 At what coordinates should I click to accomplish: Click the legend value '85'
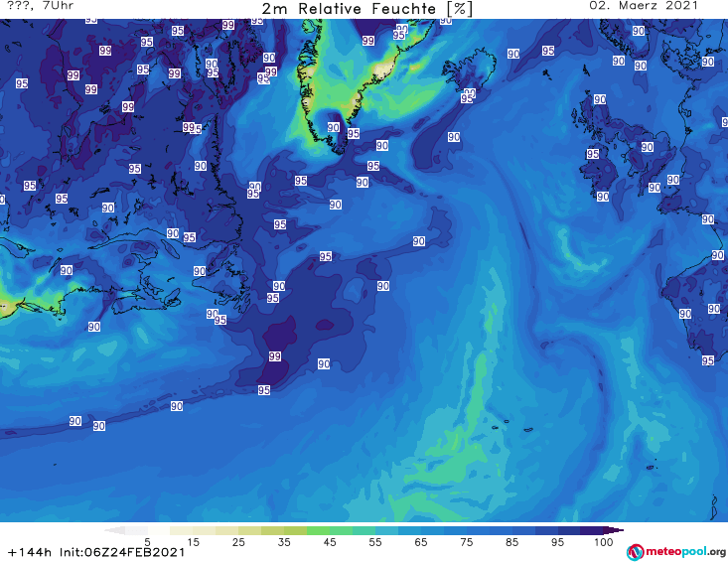pos(512,542)
